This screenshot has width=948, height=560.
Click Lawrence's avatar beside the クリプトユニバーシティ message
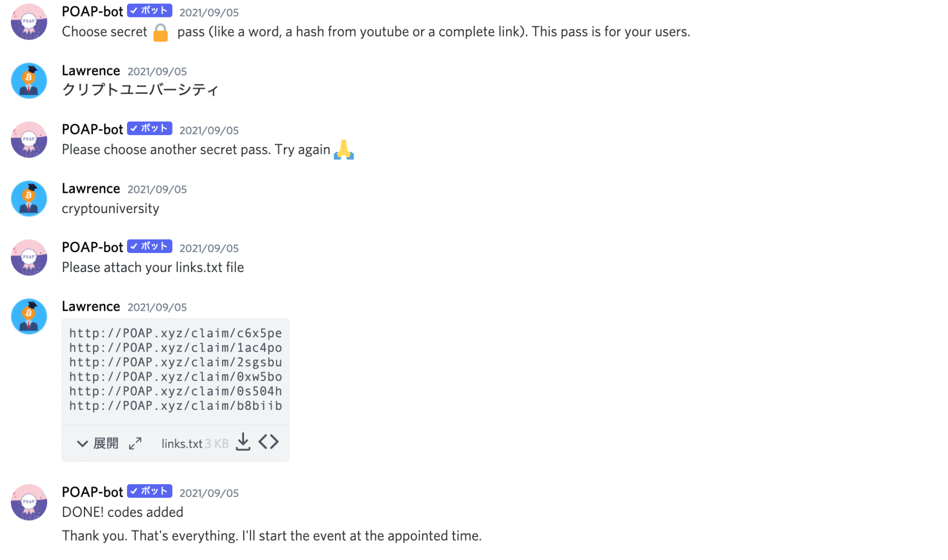coord(29,81)
